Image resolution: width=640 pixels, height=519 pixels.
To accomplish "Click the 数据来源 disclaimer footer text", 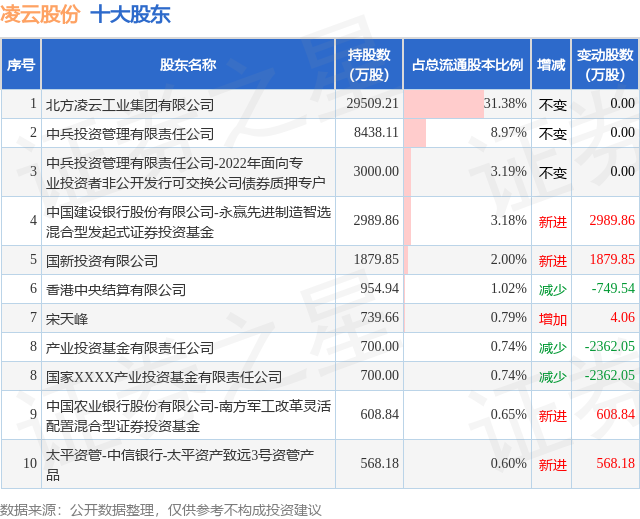I will click(x=161, y=510).
